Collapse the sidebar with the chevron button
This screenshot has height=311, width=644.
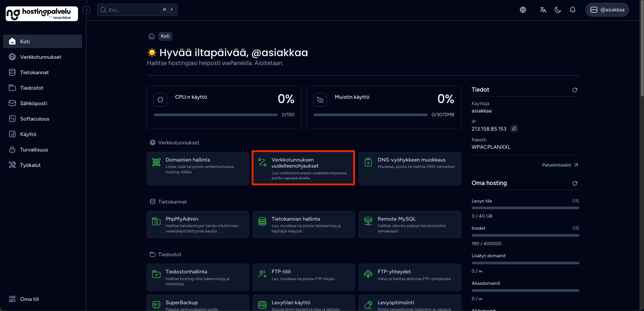pos(86,10)
